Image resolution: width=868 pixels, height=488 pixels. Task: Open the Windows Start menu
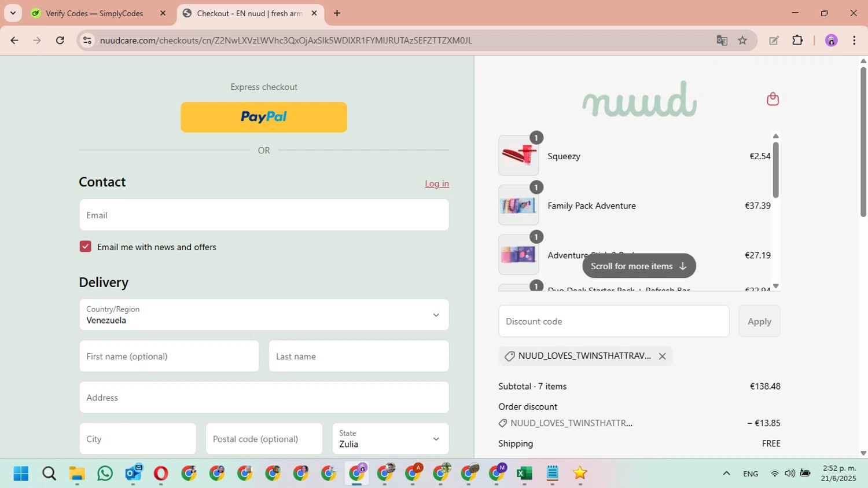21,474
